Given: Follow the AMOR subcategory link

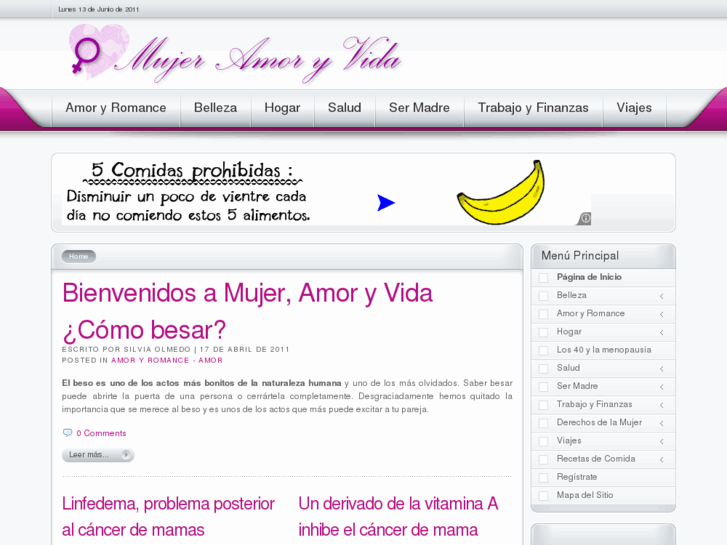Looking at the screenshot, I should pyautogui.click(x=210, y=360).
